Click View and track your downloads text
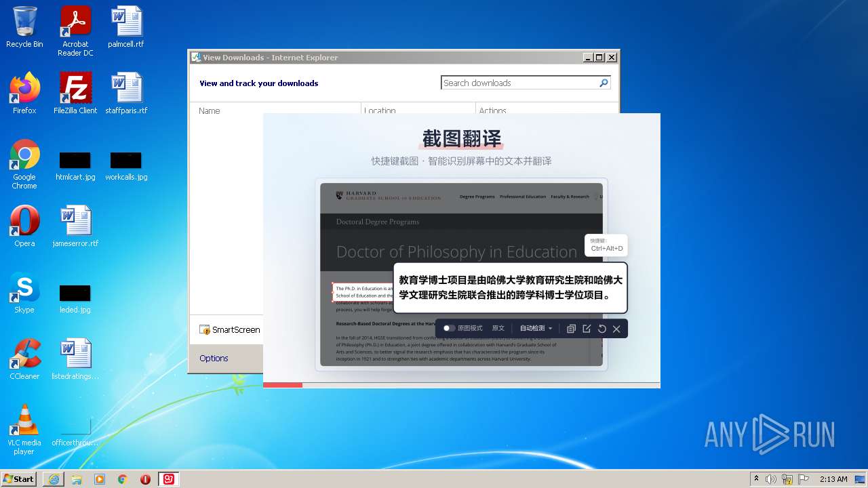The width and height of the screenshot is (868, 488). pyautogui.click(x=259, y=83)
